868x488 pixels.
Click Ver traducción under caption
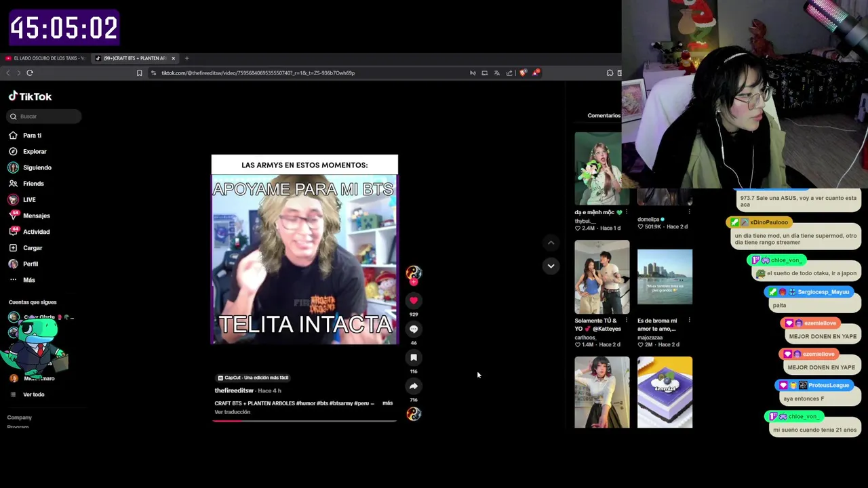[x=233, y=412]
